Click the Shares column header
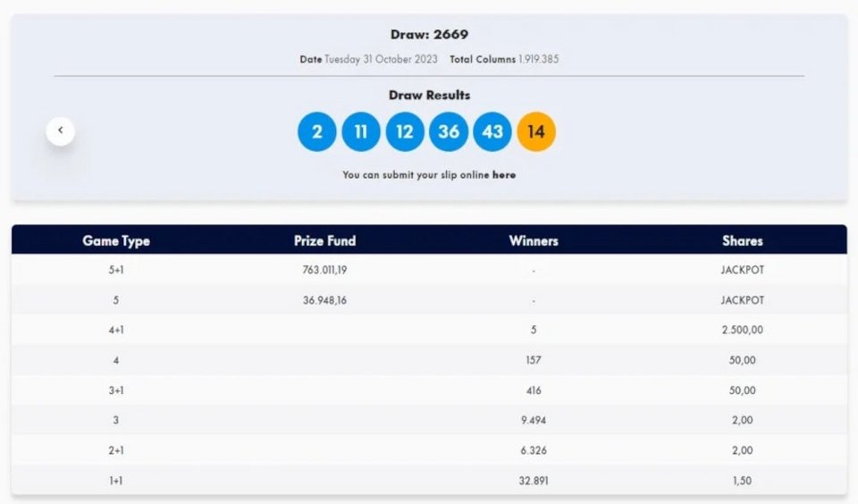Viewport: 858px width, 504px height. (x=743, y=240)
